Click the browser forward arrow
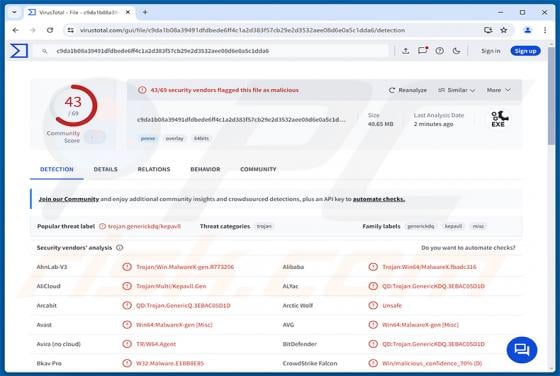Screen dimensions: 560x376 click(32, 30)
